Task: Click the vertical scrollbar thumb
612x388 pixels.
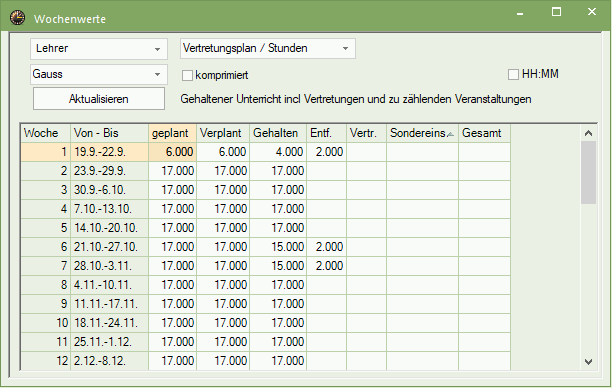Action: [x=589, y=173]
